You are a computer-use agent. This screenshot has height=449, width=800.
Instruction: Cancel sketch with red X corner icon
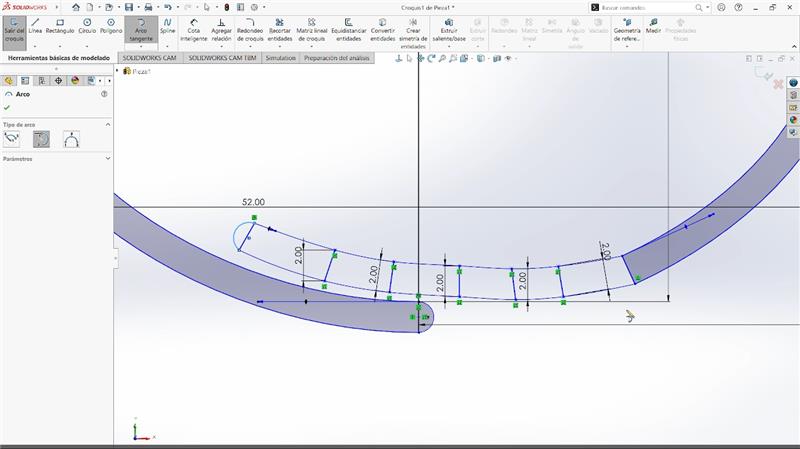coord(778,84)
